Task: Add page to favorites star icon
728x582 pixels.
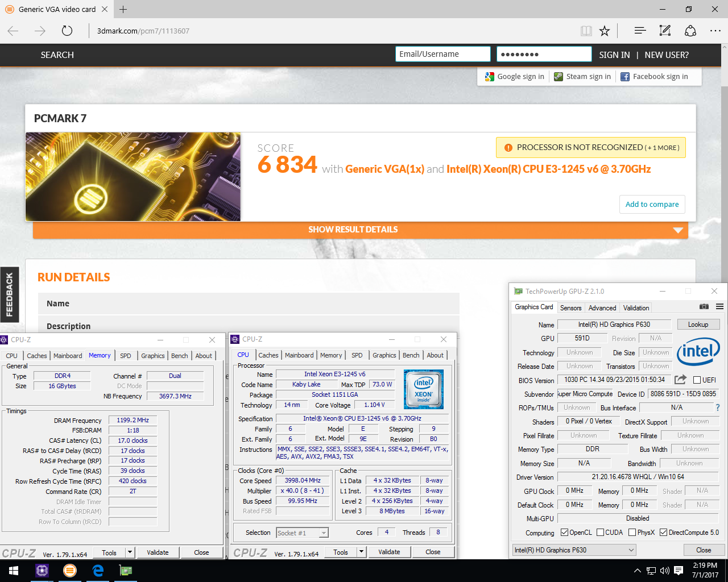Action: coord(605,31)
